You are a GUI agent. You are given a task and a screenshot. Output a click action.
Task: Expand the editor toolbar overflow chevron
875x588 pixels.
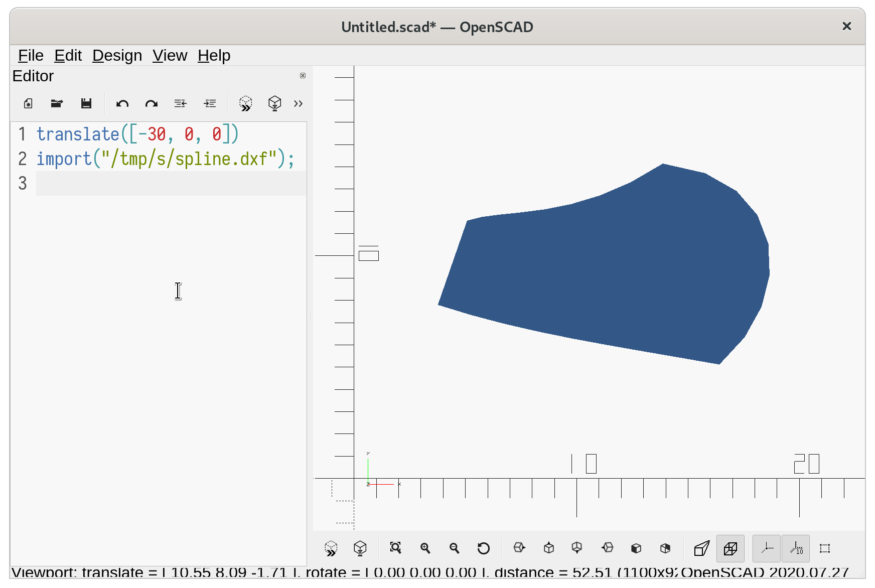299,104
